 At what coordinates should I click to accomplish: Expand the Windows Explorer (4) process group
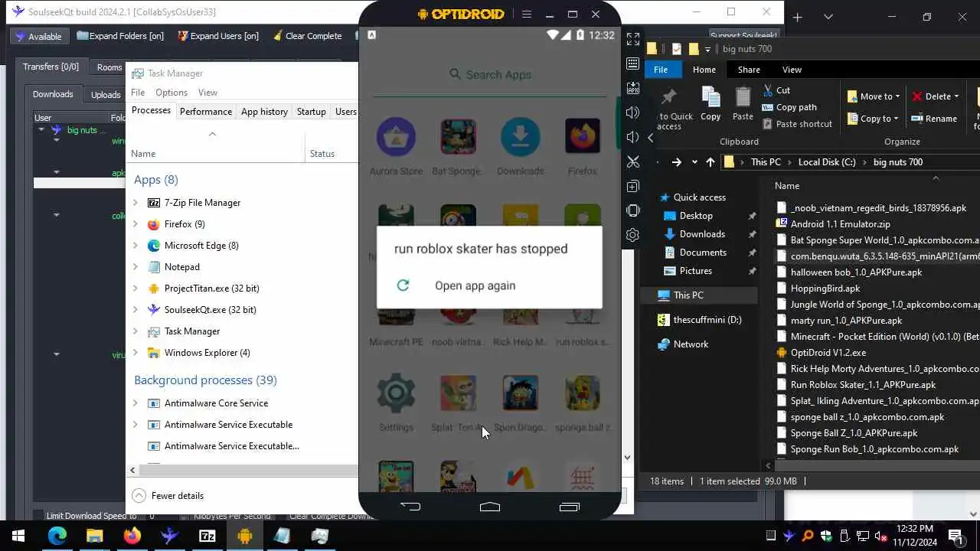point(136,353)
